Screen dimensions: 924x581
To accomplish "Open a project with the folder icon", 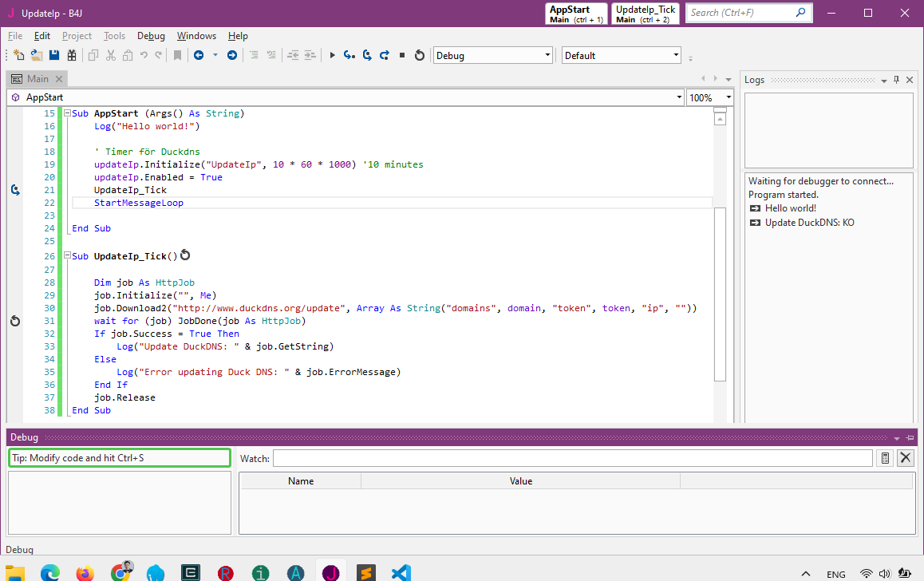I will click(37, 55).
